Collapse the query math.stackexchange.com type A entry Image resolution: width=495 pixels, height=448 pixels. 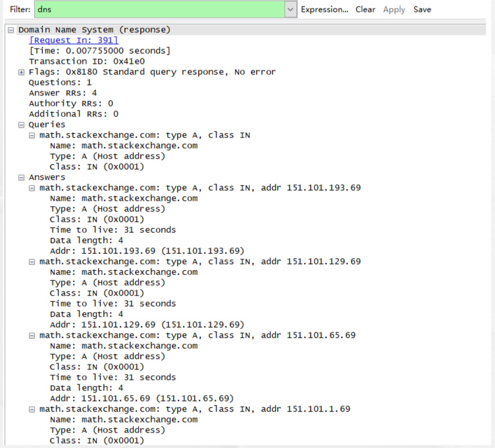coord(32,135)
